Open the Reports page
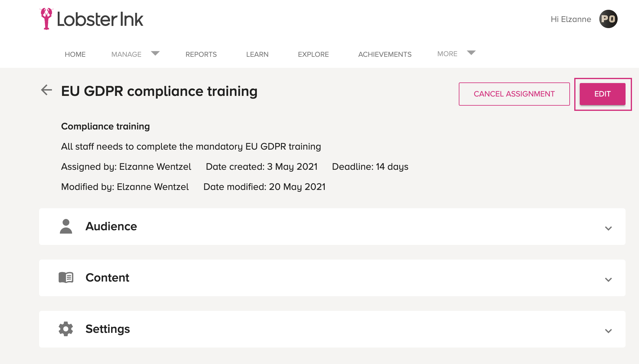This screenshot has width=639, height=364. [x=201, y=54]
